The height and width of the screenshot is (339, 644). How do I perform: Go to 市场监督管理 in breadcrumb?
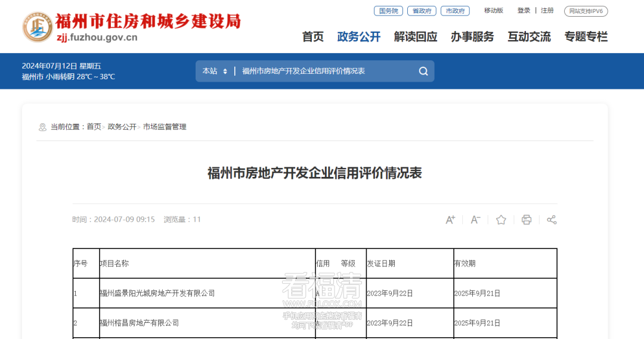pyautogui.click(x=165, y=127)
